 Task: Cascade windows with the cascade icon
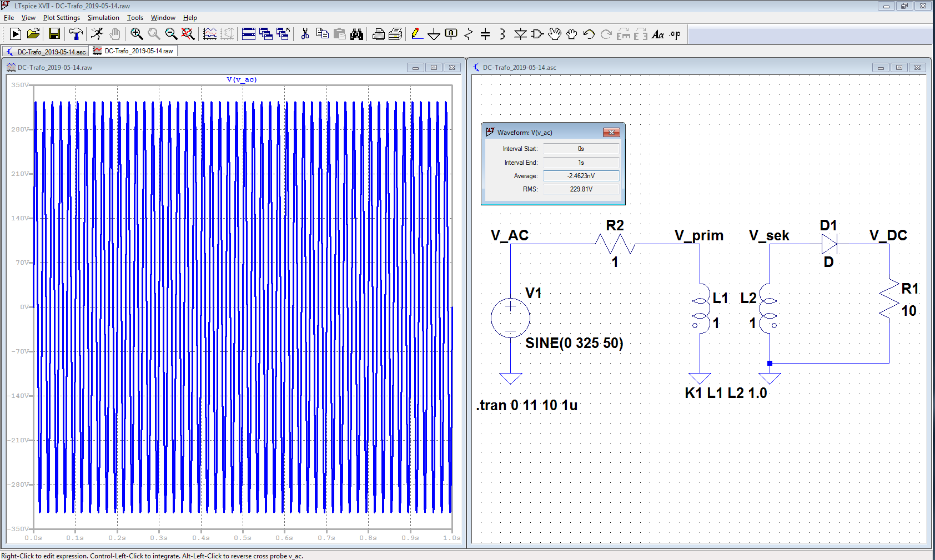[x=266, y=34]
